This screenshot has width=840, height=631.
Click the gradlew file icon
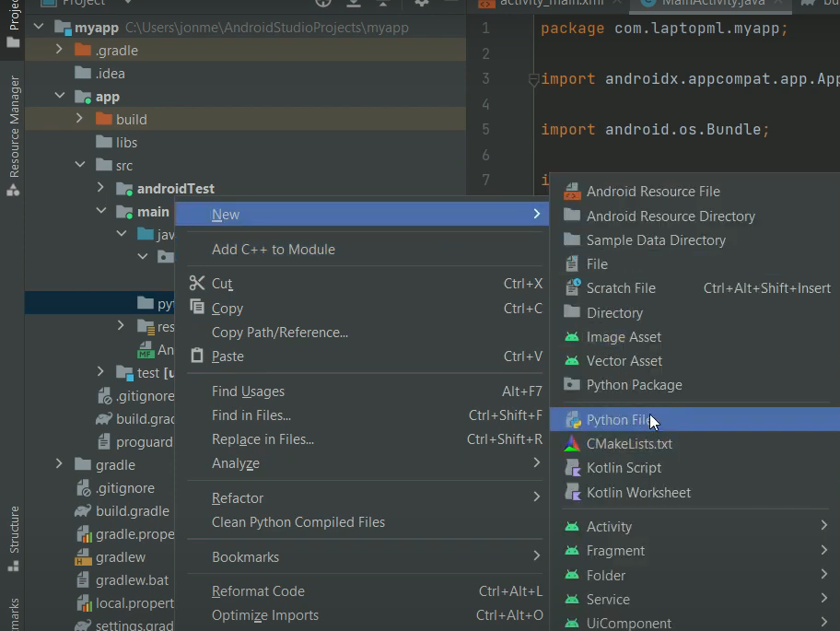pyautogui.click(x=83, y=557)
